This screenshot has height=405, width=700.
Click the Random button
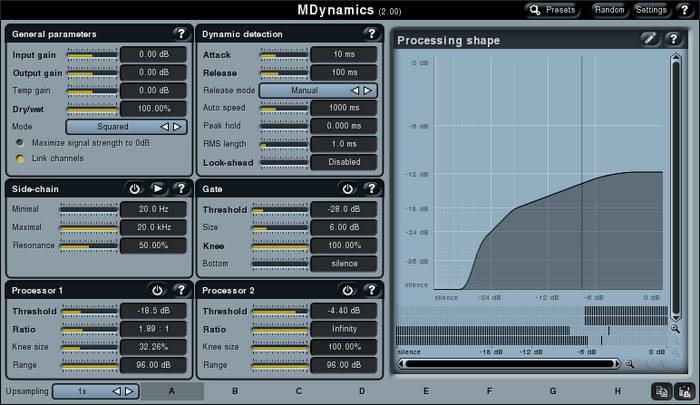[609, 9]
